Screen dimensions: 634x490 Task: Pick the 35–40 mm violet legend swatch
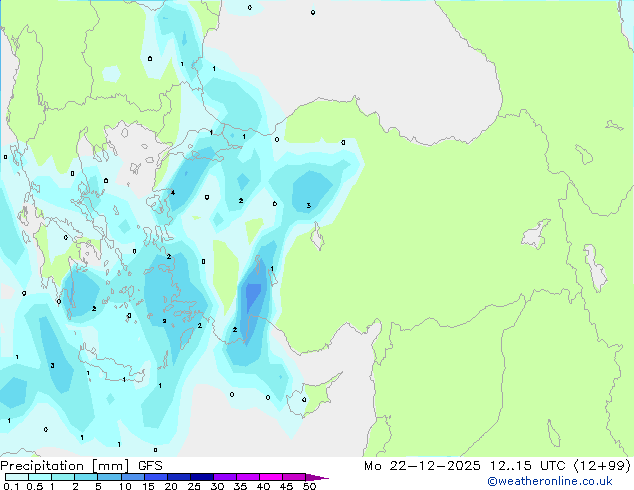247,477
